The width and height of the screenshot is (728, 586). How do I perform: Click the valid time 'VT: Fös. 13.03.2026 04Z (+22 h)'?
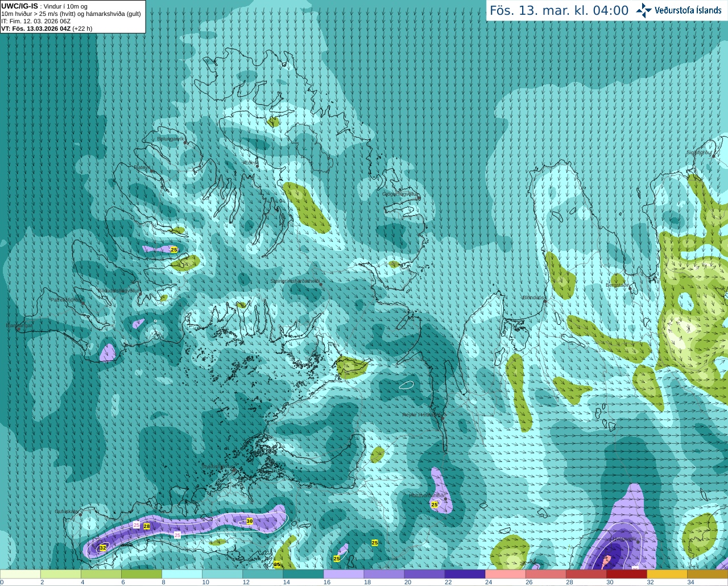point(47,28)
